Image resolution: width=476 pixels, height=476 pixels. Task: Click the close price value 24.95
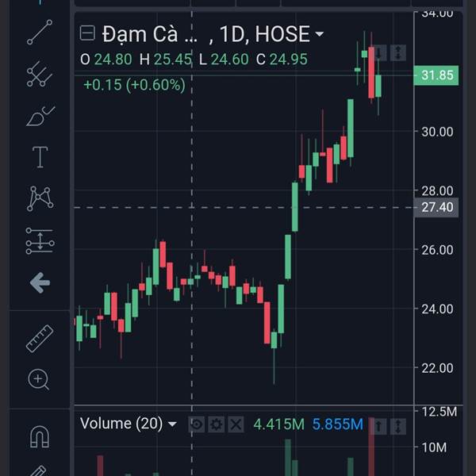[289, 59]
